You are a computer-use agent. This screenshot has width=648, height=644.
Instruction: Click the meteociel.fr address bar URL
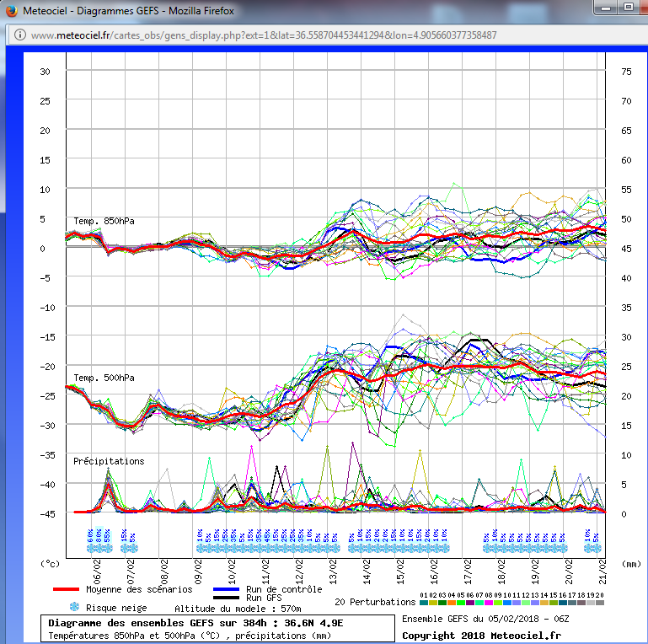point(264,35)
